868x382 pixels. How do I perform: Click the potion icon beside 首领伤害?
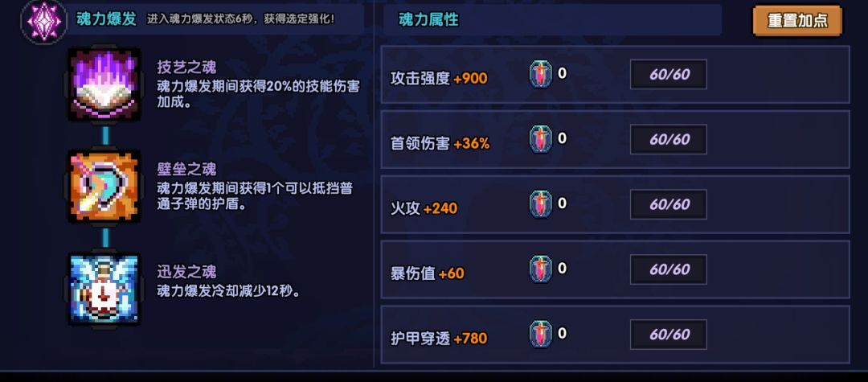tap(541, 140)
